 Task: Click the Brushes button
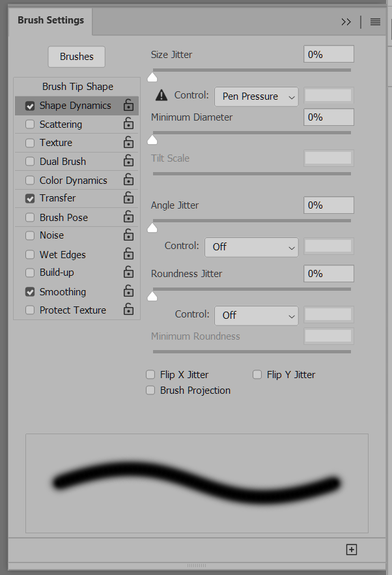76,57
